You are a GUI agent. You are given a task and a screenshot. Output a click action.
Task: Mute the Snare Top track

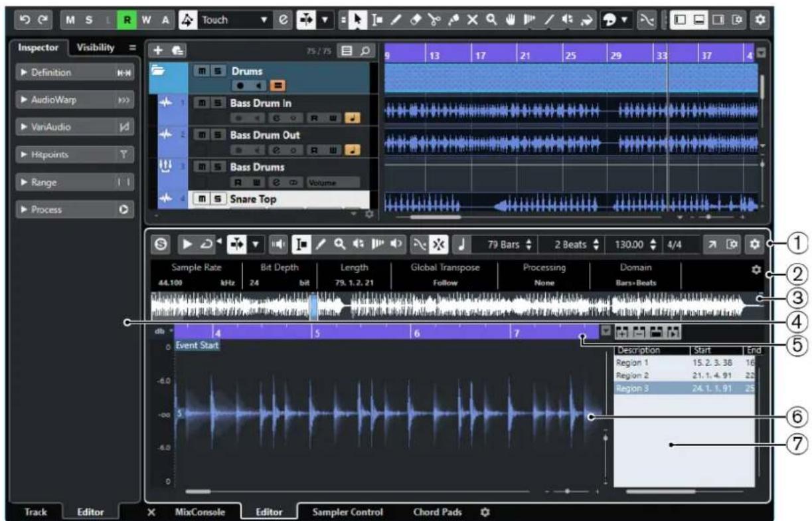coord(201,199)
